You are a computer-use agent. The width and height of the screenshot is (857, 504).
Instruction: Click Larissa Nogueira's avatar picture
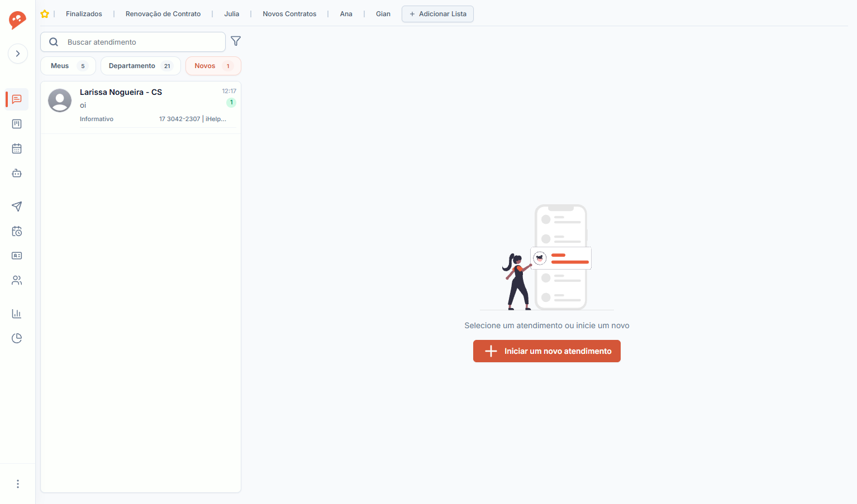[x=60, y=100]
